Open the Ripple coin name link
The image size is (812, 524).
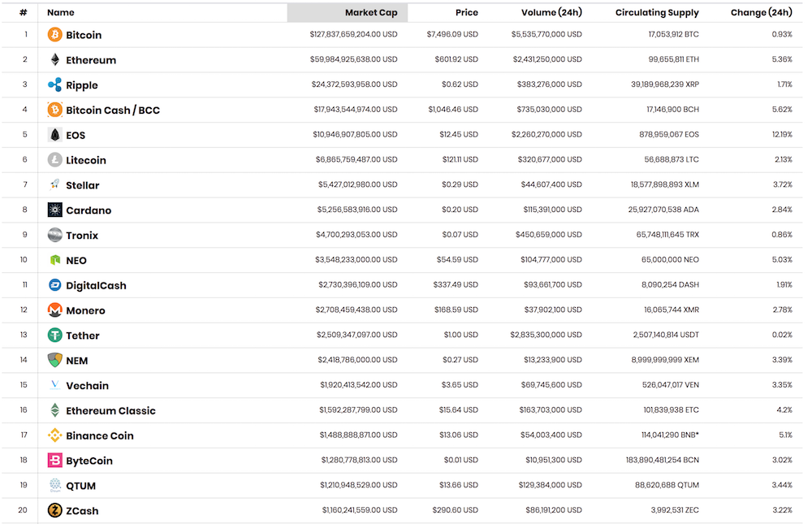[x=82, y=85]
